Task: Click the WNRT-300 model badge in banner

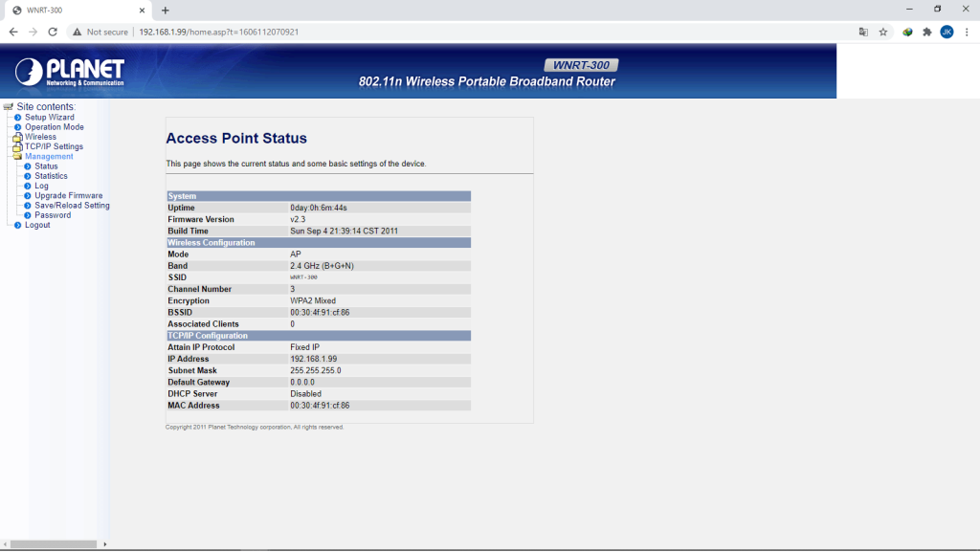Action: tap(581, 65)
